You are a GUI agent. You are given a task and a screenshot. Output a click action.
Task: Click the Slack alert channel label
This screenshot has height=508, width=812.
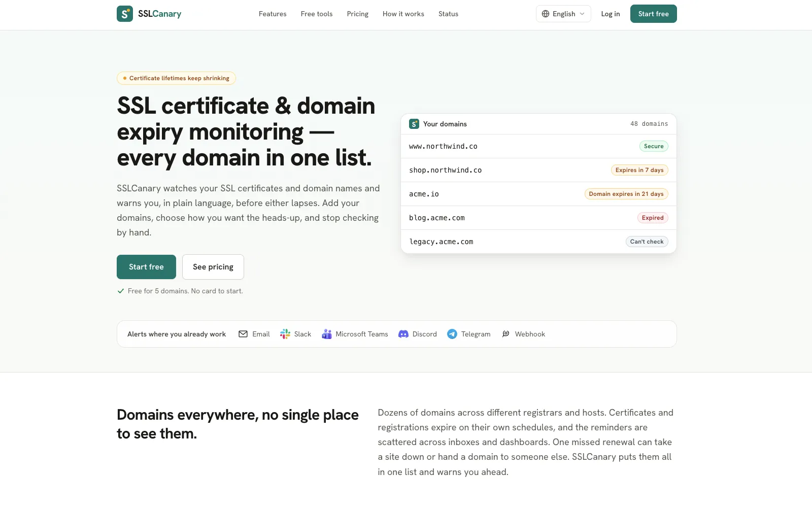tap(302, 334)
